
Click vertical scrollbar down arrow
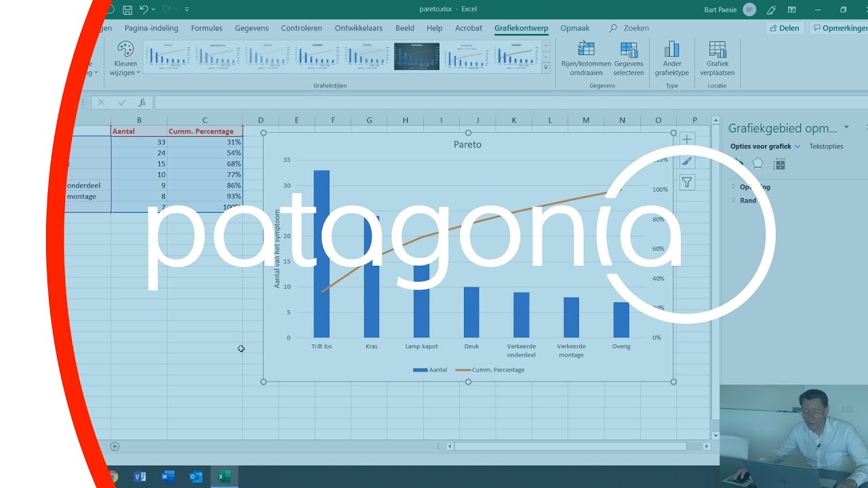pos(715,435)
